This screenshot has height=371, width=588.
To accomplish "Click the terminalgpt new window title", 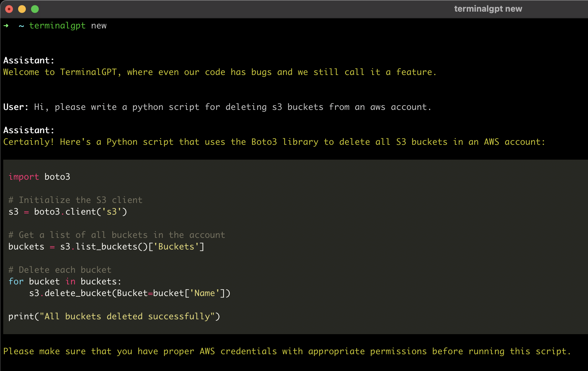I will [488, 9].
